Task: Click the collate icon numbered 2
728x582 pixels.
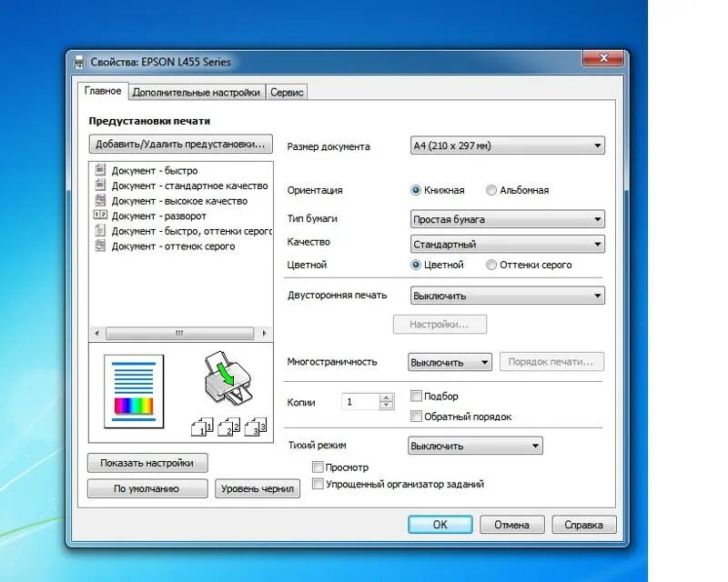Action: point(229,426)
